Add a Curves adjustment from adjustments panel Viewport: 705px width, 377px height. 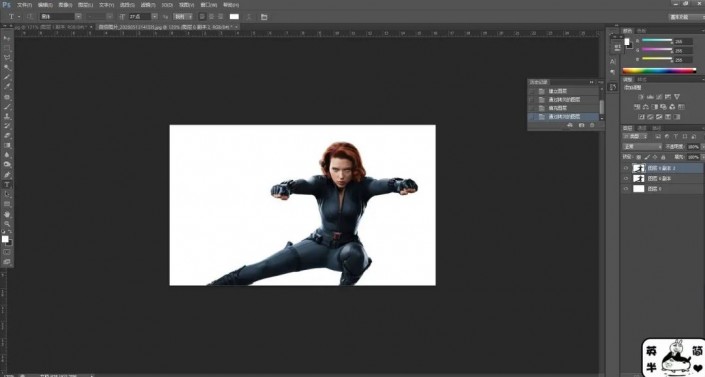point(659,97)
